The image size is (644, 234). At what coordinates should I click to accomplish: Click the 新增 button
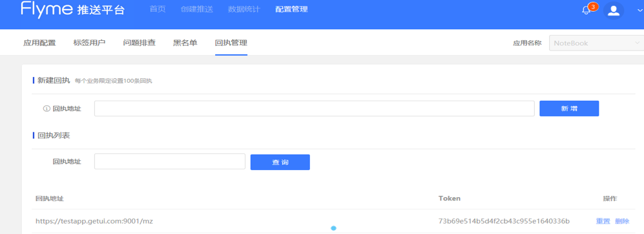[569, 109]
